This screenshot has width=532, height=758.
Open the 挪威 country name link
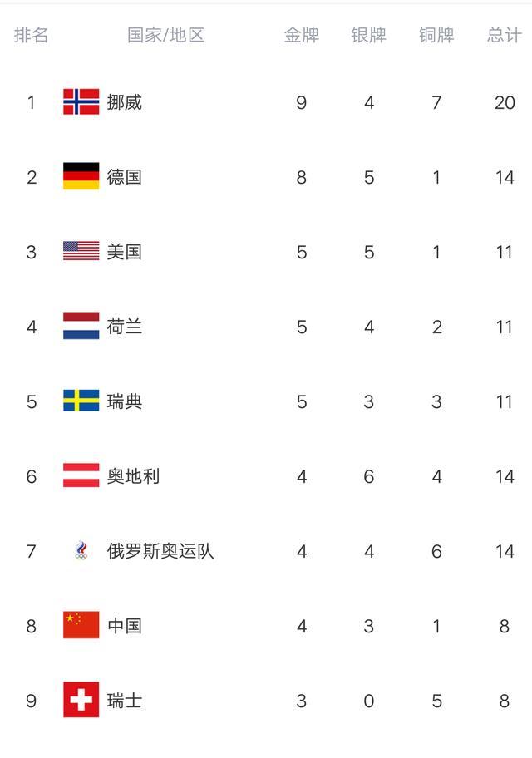(x=125, y=102)
